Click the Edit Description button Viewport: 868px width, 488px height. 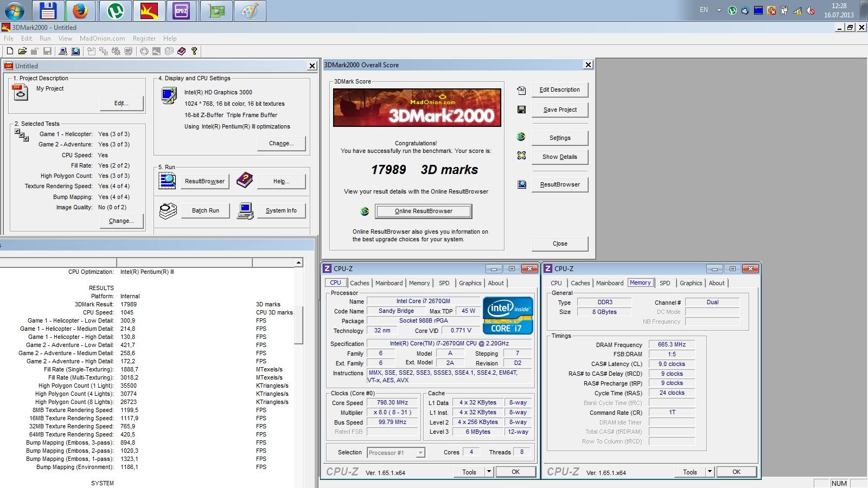click(560, 90)
